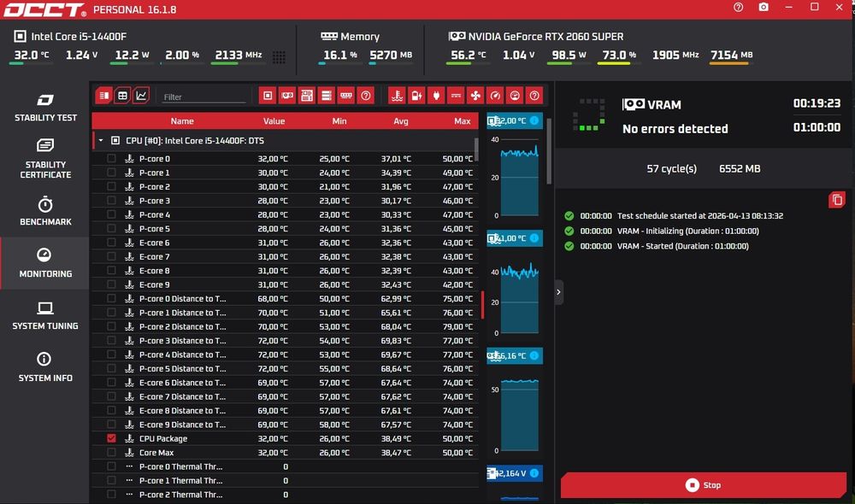
Task: Click the 2,164 V graph header
Action: (514, 473)
